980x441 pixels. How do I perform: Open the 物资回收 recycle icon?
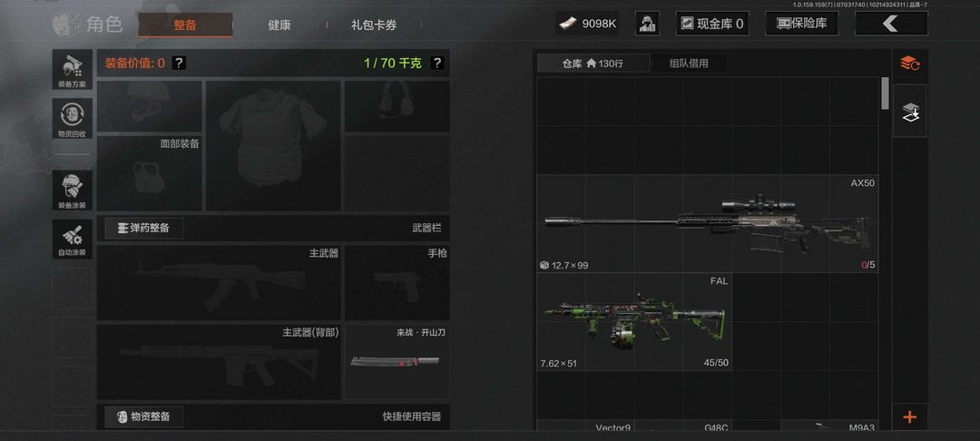(73, 119)
